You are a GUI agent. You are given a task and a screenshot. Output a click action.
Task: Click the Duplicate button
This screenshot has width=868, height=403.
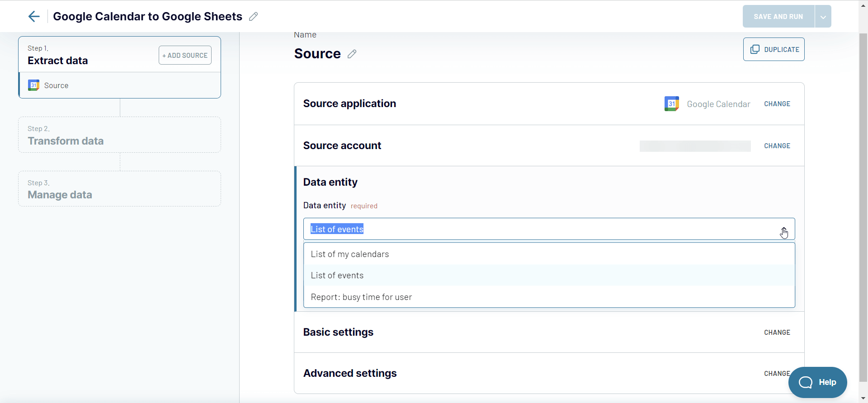[774, 49]
